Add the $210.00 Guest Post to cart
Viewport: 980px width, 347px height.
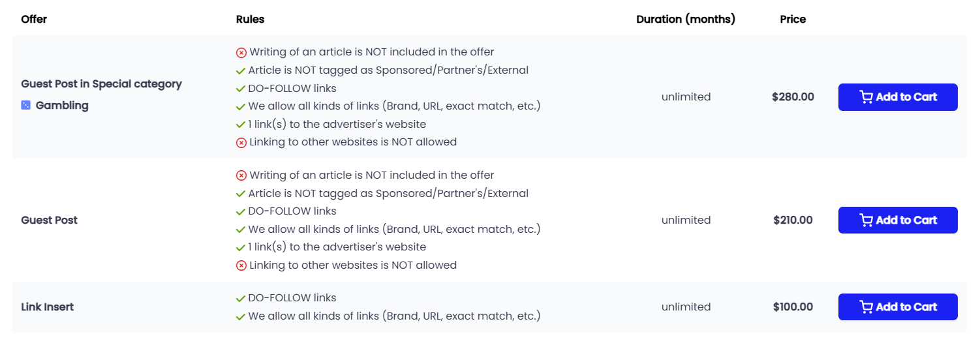[x=898, y=220]
